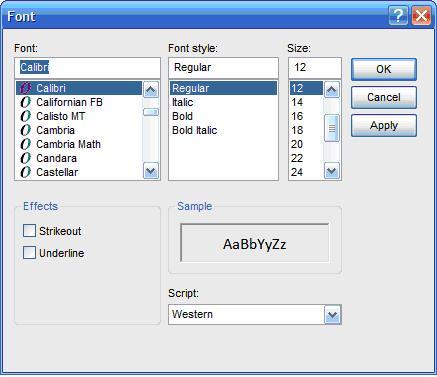Click the size list scrollbar thumb
This screenshot has height=377, width=437.
332,128
